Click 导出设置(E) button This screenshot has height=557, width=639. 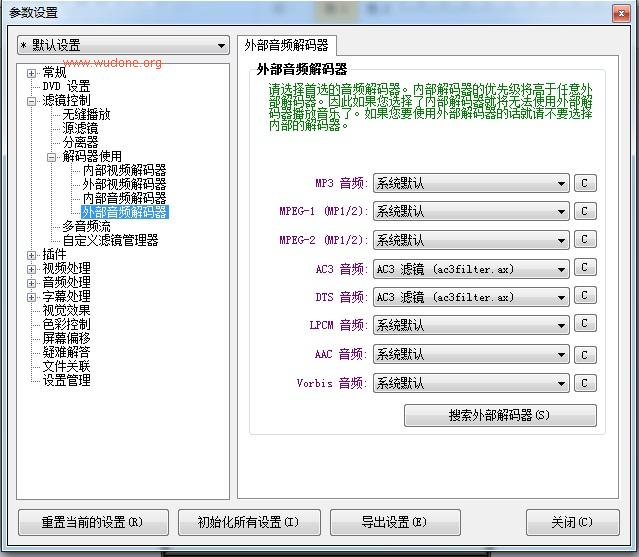[x=395, y=522]
